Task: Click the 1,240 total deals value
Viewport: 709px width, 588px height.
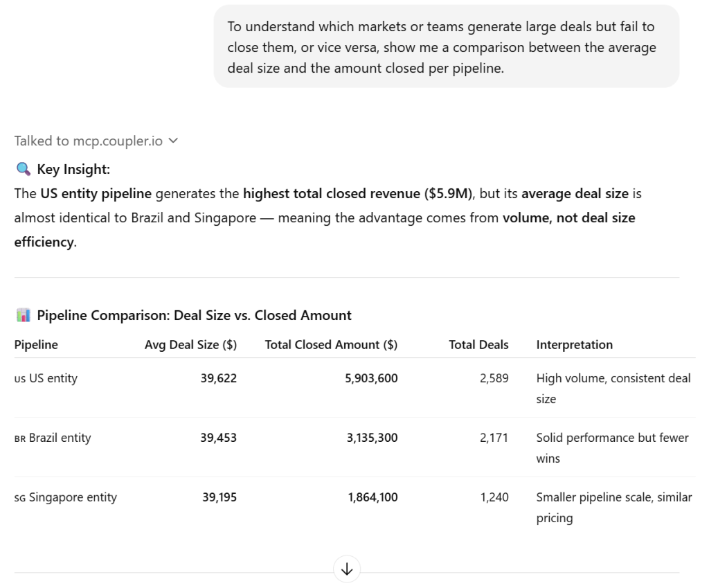Action: [x=494, y=498]
